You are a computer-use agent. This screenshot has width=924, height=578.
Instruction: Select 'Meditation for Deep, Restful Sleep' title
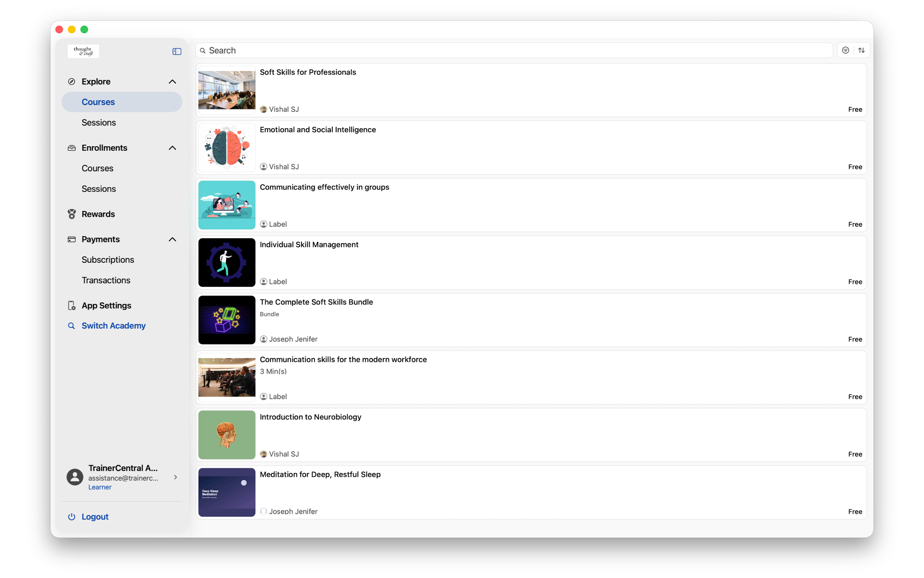click(320, 474)
